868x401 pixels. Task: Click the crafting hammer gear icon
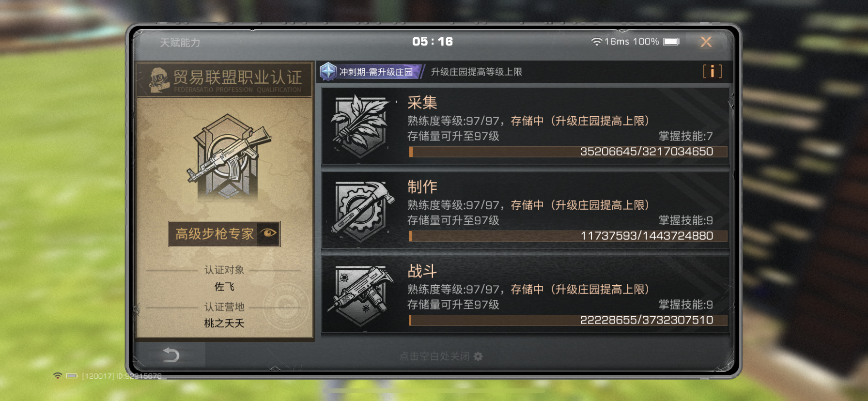coord(360,211)
